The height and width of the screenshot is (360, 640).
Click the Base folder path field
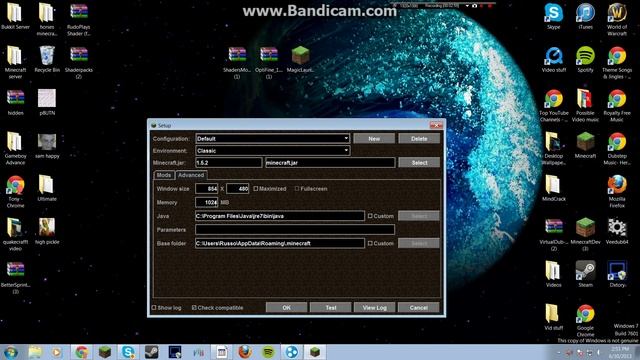(280, 243)
